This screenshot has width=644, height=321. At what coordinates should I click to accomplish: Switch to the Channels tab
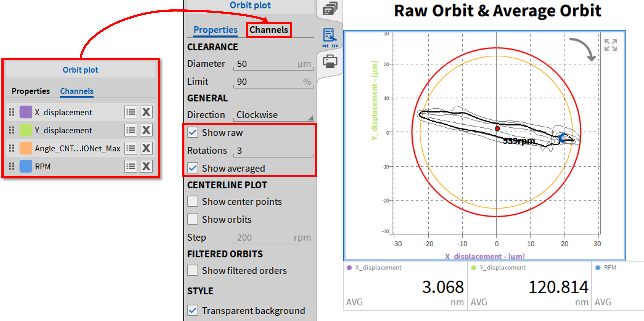(x=269, y=30)
